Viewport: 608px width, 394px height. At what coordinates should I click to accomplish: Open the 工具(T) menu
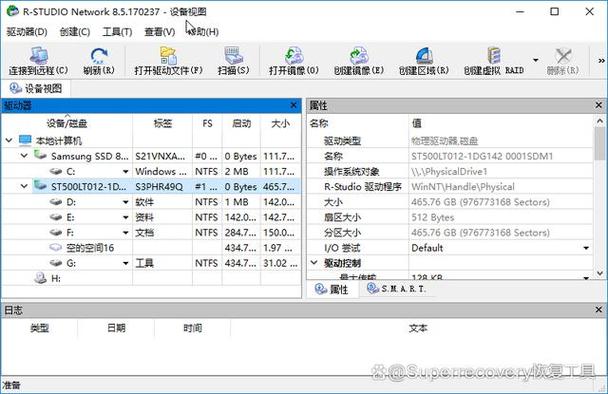pyautogui.click(x=117, y=31)
